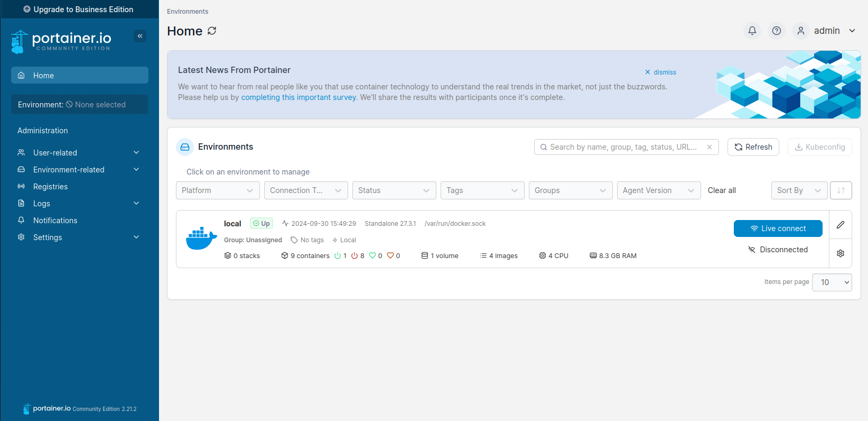Viewport: 868px width, 421px height.
Task: Open Notifications in the sidebar
Action: pyautogui.click(x=55, y=221)
